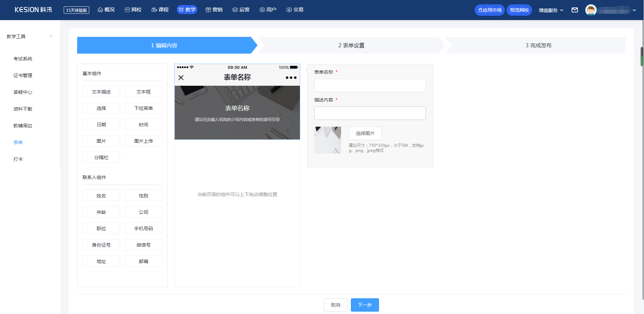The width and height of the screenshot is (644, 314).
Task: Select the phone preview header banner
Action: pos(237,113)
